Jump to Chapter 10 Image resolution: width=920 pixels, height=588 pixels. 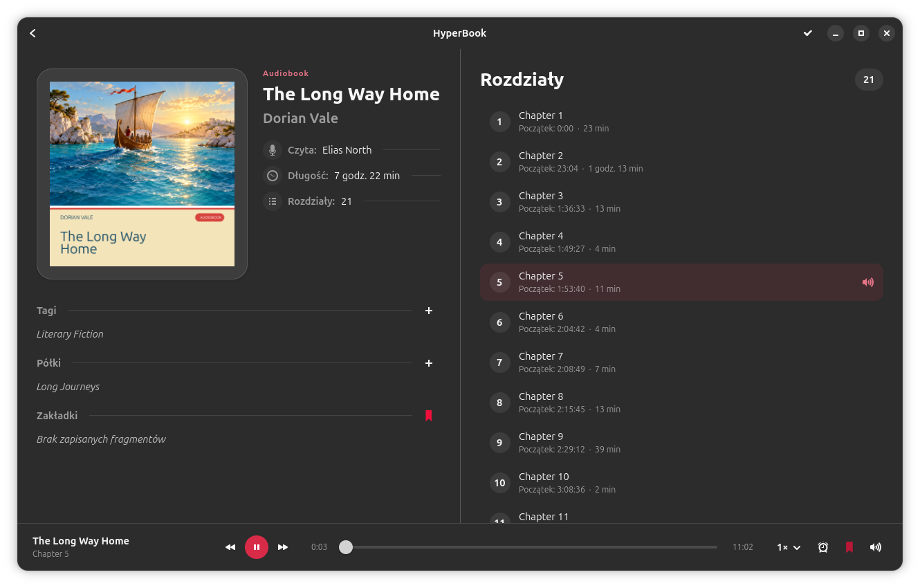pos(681,483)
